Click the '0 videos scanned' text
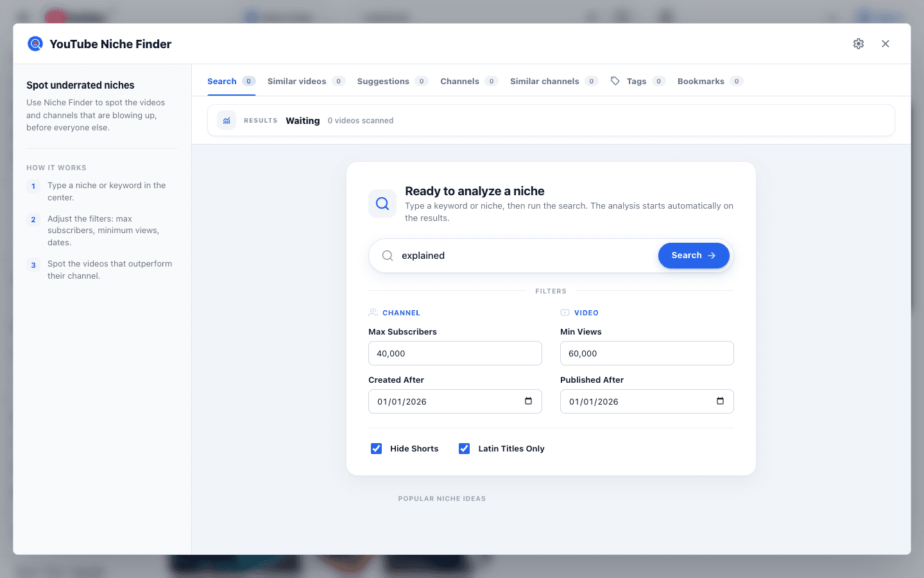 pos(361,121)
